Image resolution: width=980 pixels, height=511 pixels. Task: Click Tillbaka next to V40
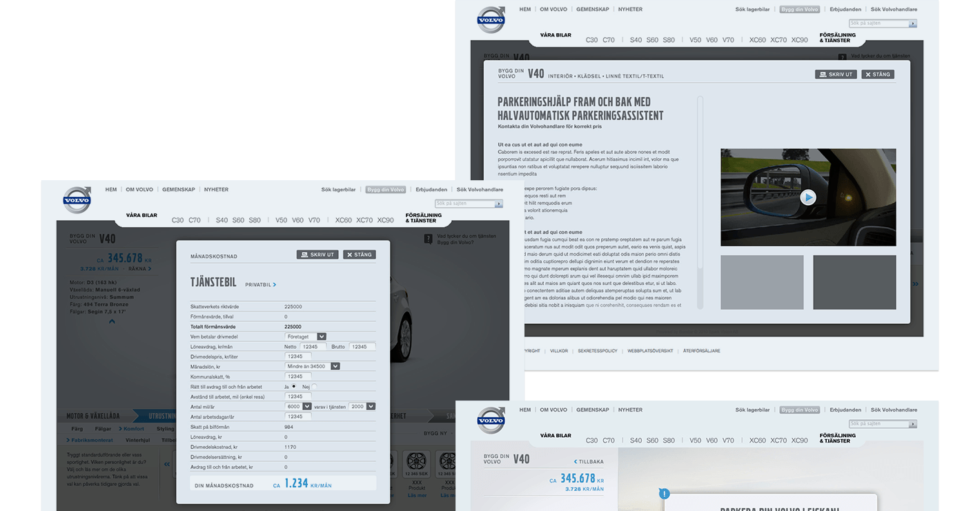(589, 462)
